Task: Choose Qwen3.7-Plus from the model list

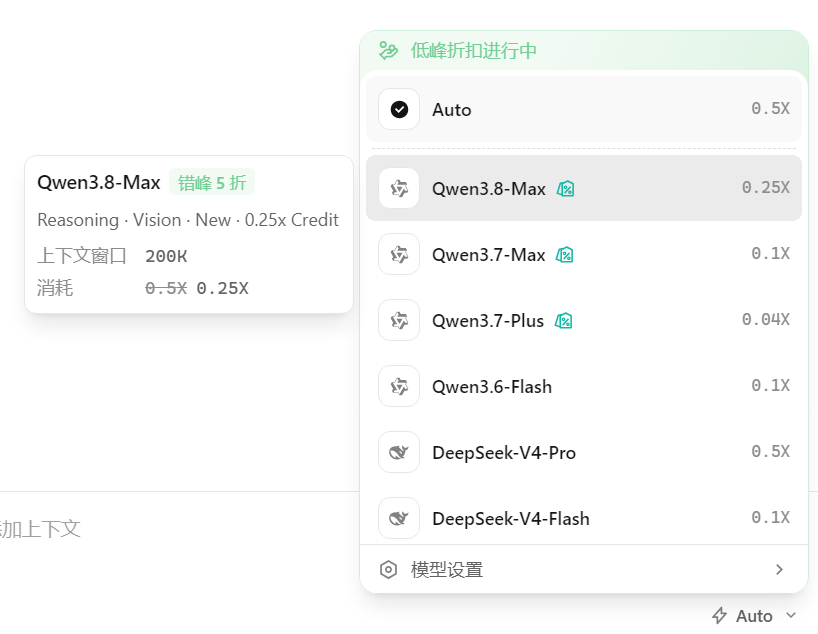Action: pos(584,320)
